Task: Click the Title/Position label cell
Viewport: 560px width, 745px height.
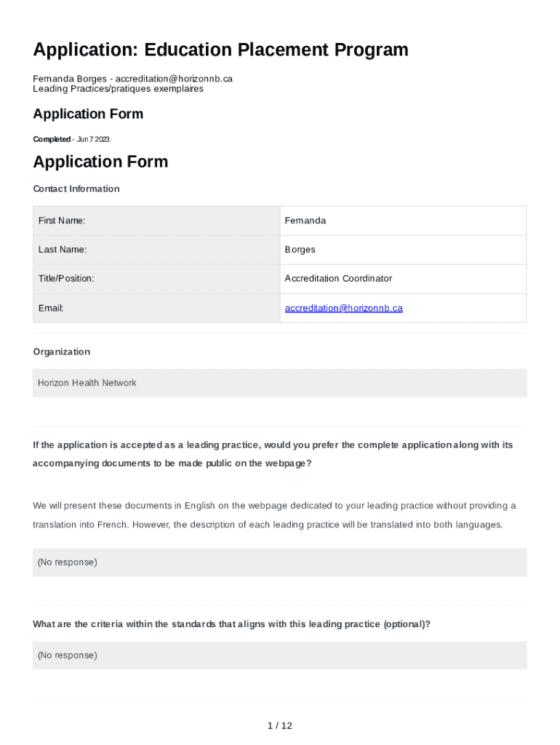Action: point(156,279)
